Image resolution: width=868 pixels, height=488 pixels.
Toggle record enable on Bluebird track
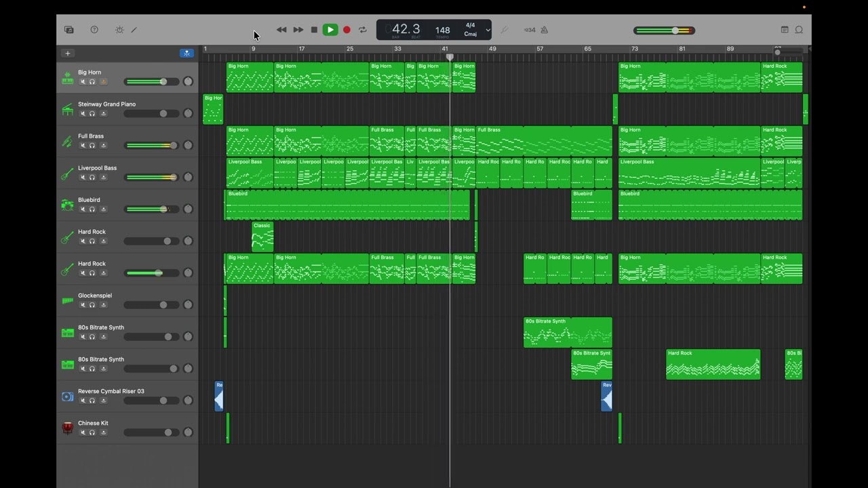pos(103,209)
